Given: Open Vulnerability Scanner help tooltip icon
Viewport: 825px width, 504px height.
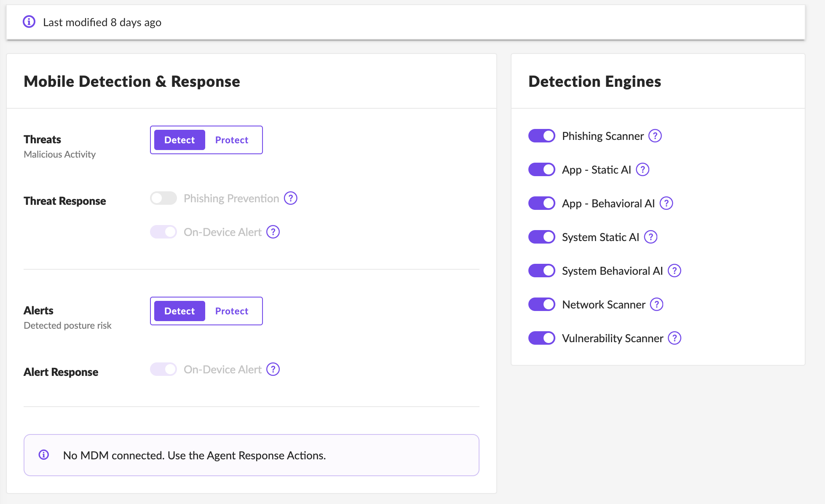Looking at the screenshot, I should (674, 338).
